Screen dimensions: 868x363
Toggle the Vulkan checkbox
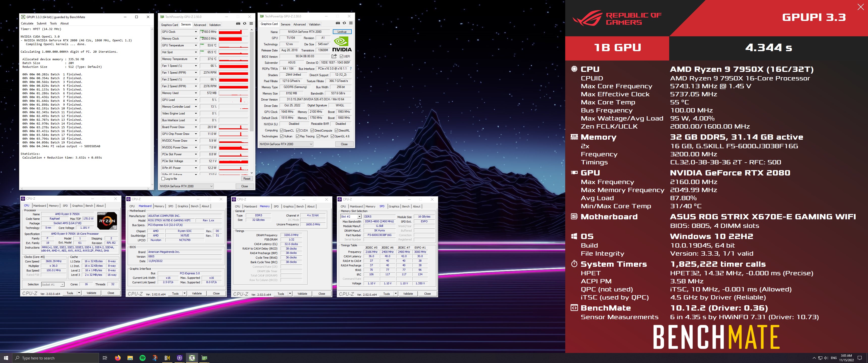click(282, 136)
